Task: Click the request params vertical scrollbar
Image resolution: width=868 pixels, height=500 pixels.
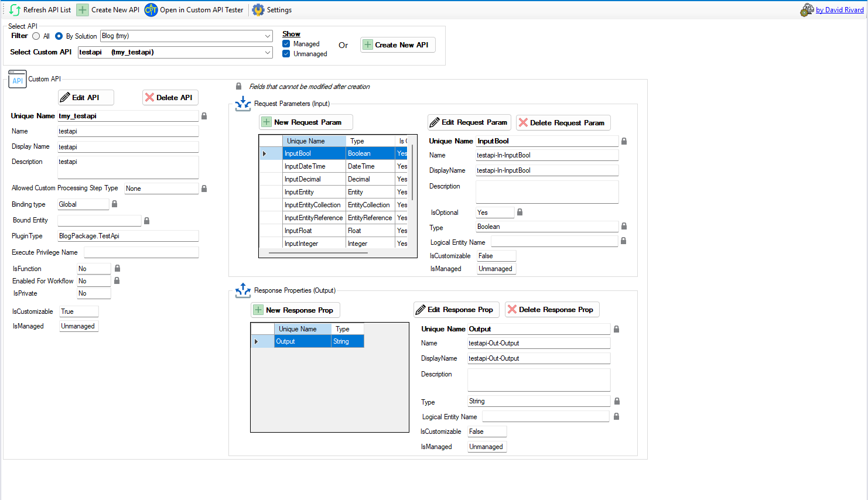Action: pyautogui.click(x=413, y=172)
